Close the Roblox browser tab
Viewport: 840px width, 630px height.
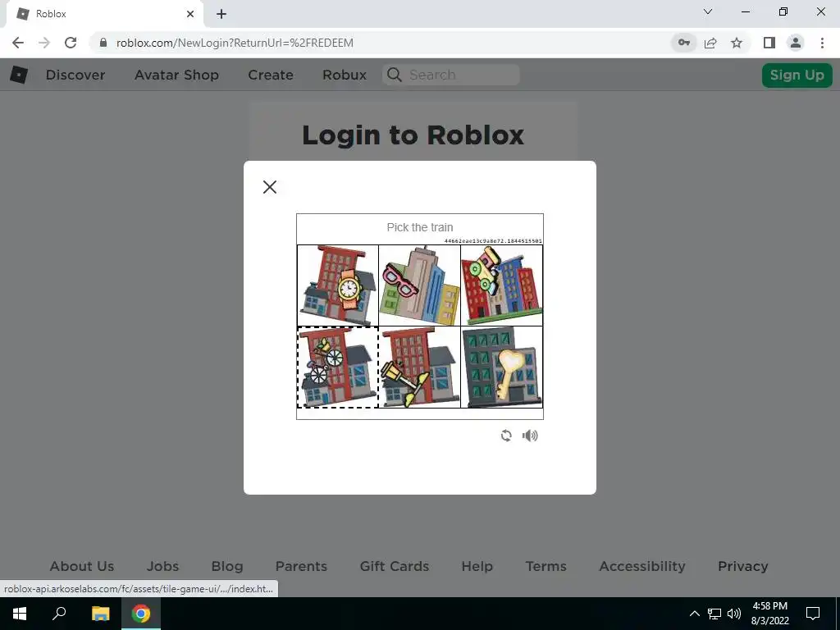(x=190, y=14)
